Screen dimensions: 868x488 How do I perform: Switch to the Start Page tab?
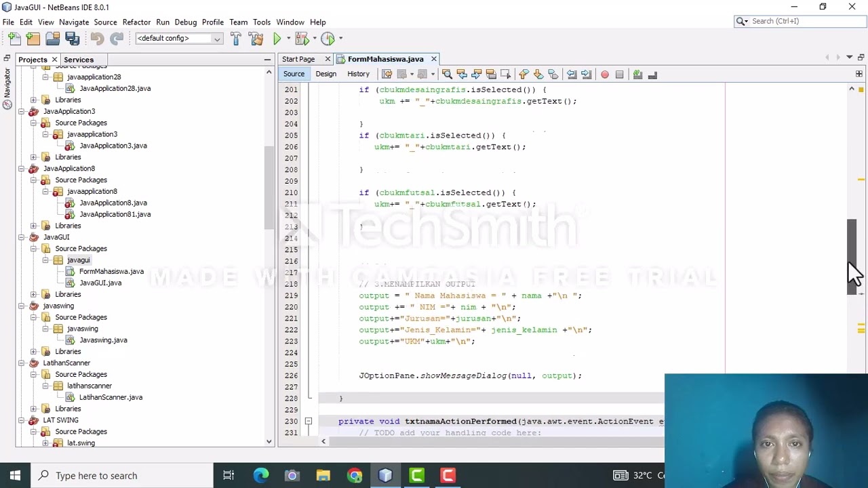[x=298, y=59]
